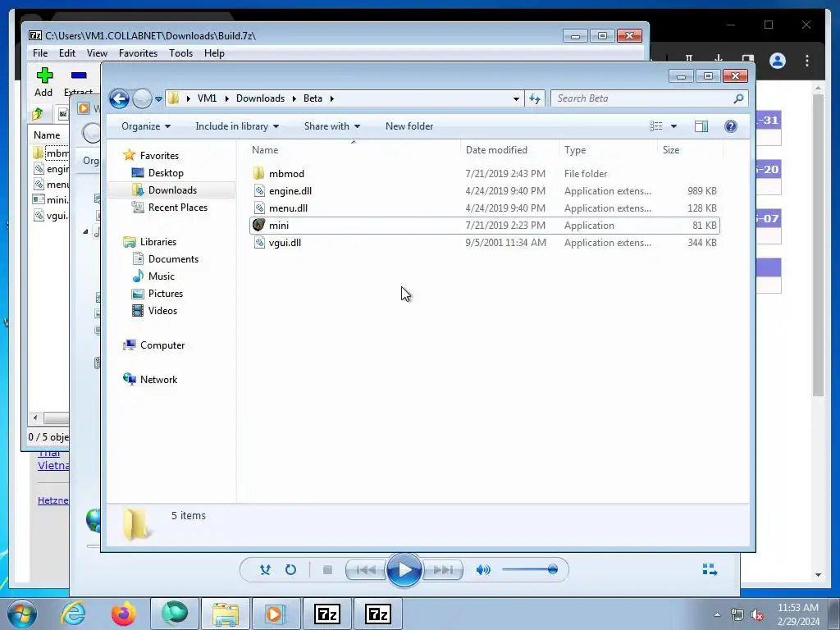
Task: Open Libraries in navigation pane
Action: (158, 242)
